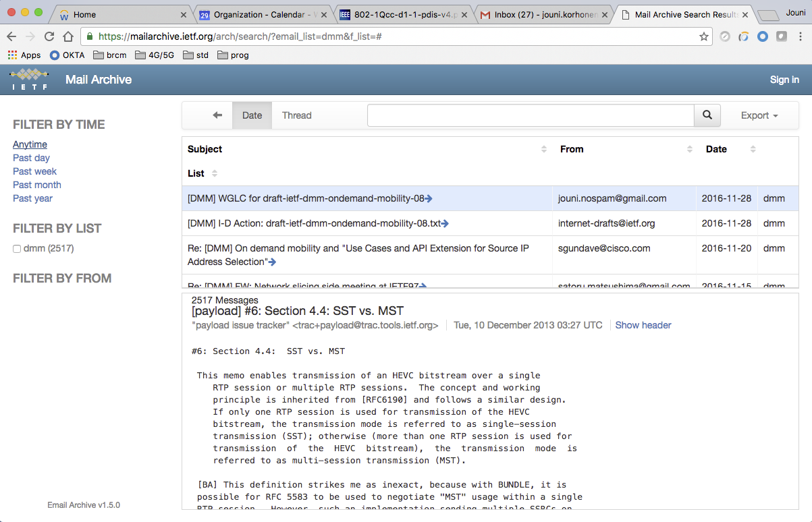The height and width of the screenshot is (522, 812).
Task: Filter messages by Past month
Action: (x=37, y=185)
